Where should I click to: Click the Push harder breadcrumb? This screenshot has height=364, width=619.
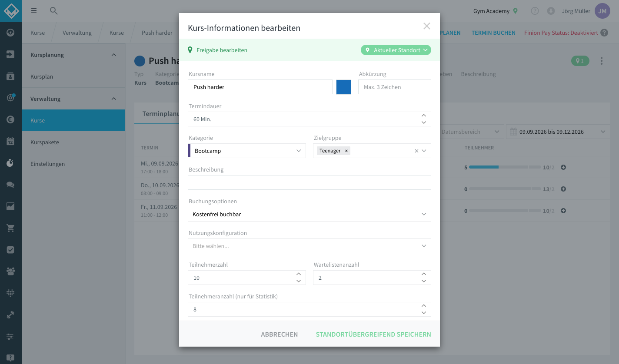tap(157, 33)
